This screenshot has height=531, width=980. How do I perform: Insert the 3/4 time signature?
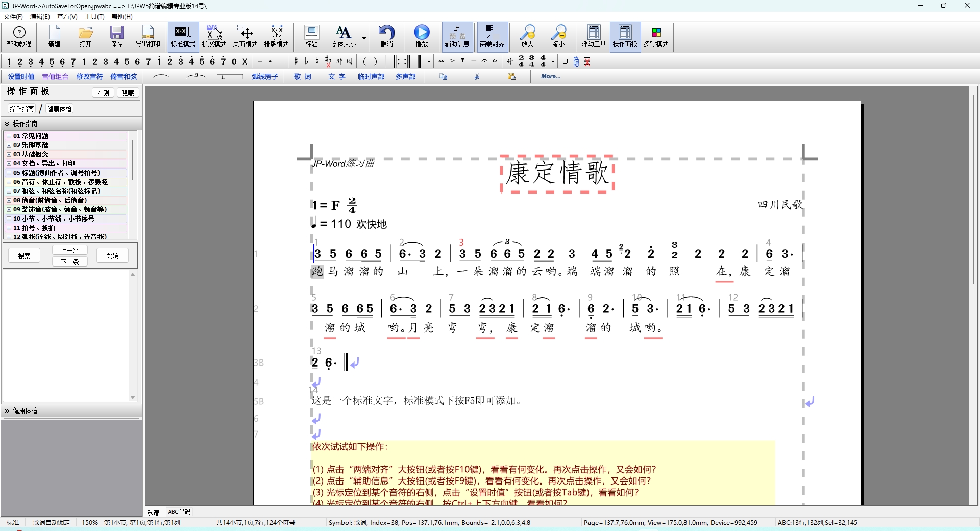(x=532, y=62)
